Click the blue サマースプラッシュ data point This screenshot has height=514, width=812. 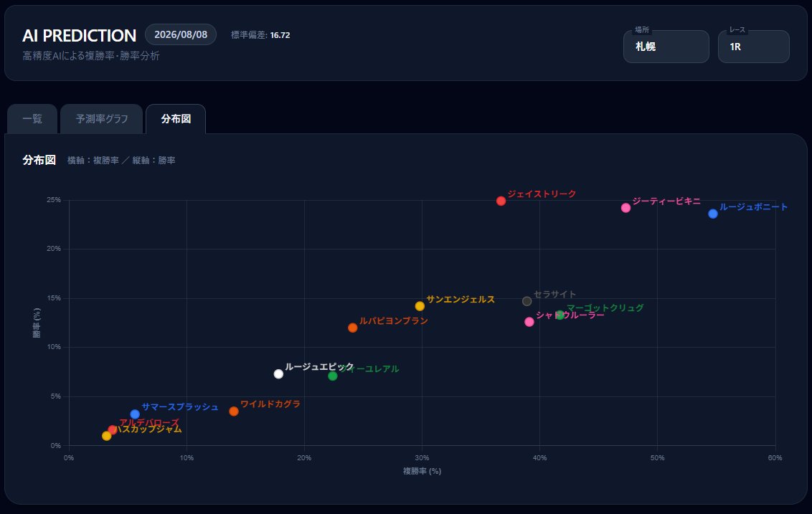135,414
